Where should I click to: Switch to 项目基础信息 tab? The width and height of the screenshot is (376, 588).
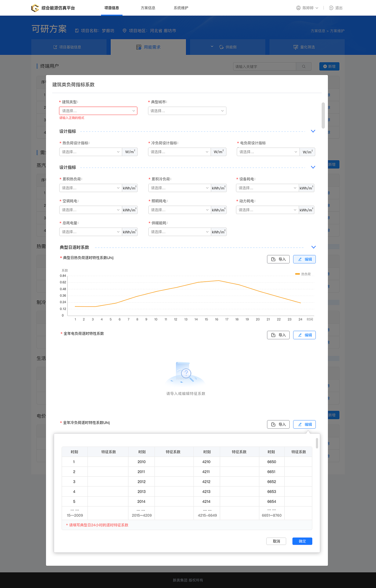point(69,47)
